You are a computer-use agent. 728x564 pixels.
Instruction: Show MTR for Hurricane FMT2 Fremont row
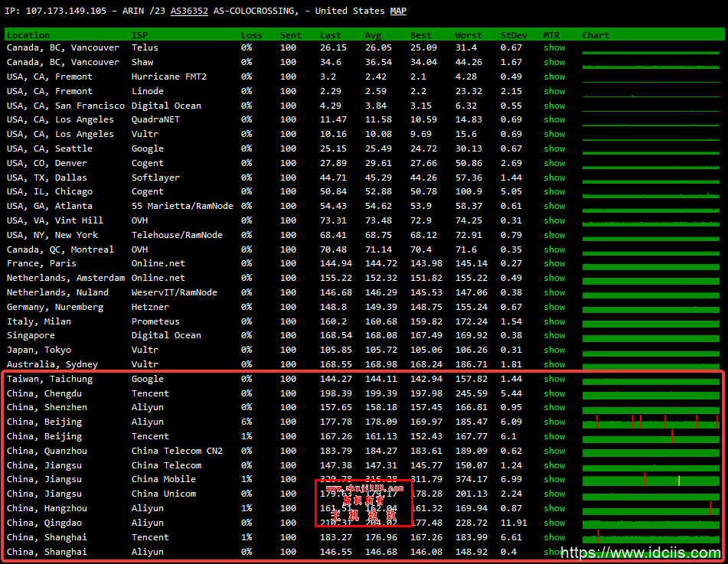coord(554,77)
